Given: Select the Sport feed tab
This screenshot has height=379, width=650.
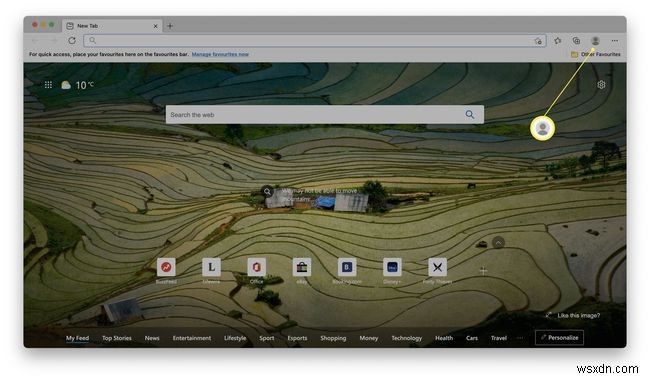Looking at the screenshot, I should 267,338.
